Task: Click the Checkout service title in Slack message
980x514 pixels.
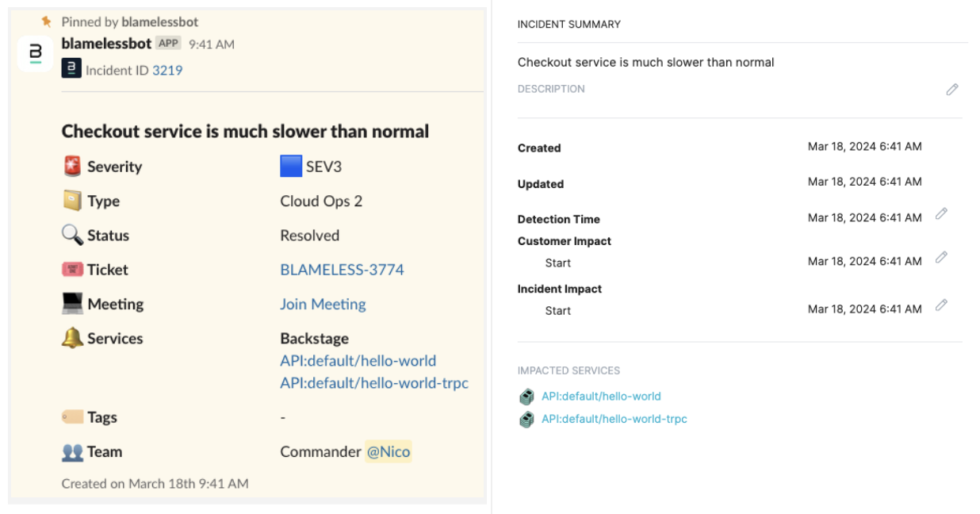Action: point(246,131)
